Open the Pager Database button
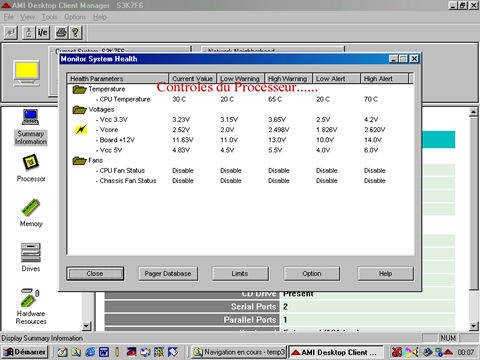 [168, 274]
